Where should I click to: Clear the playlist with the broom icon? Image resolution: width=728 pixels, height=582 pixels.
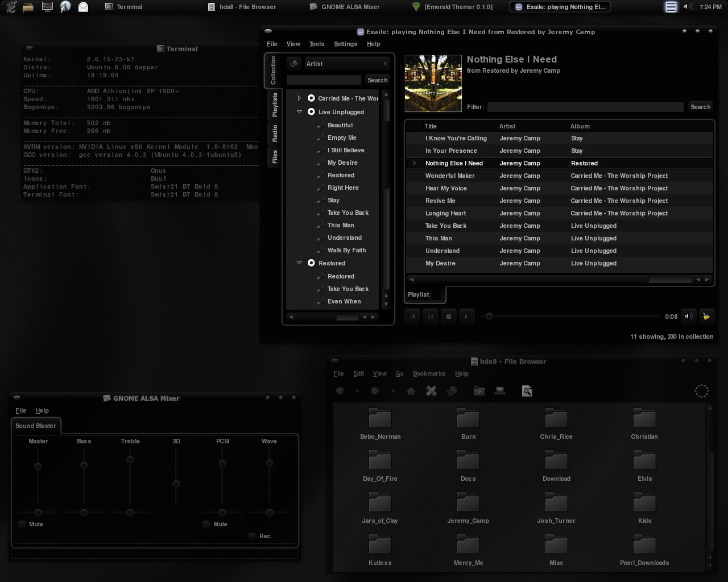(x=706, y=317)
